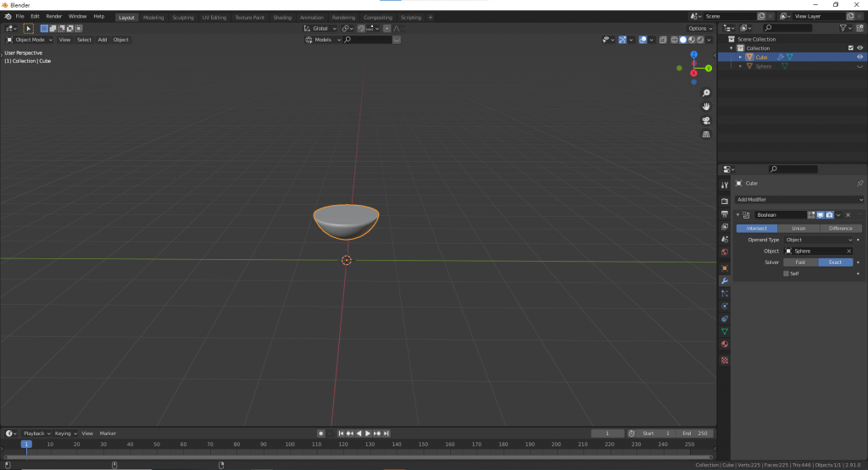Click the zoom magnifier in viewport

click(x=706, y=93)
